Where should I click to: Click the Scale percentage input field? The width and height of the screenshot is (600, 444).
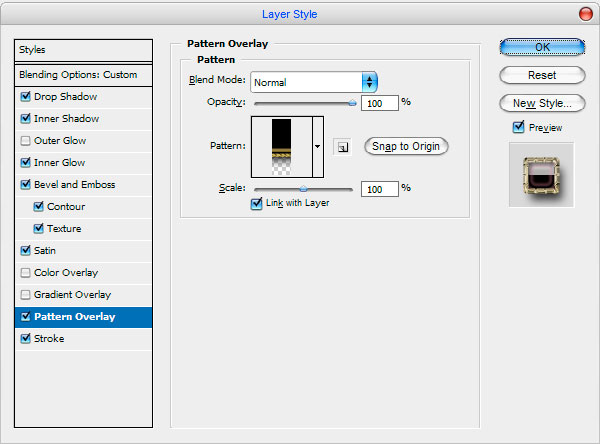tap(380, 189)
